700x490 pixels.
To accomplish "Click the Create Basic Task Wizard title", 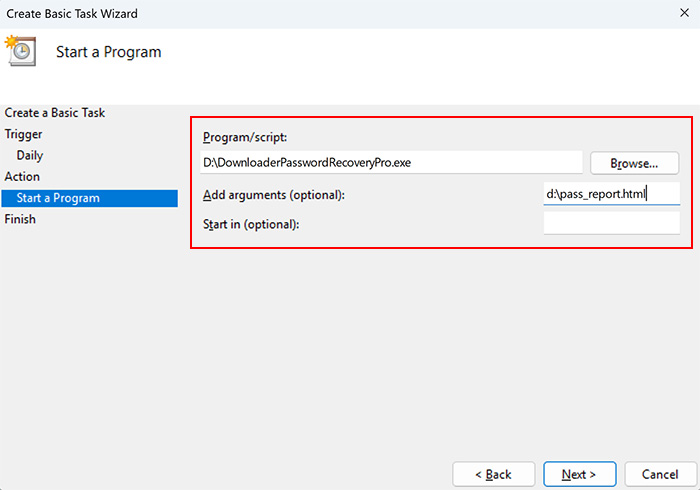I will 72,13.
